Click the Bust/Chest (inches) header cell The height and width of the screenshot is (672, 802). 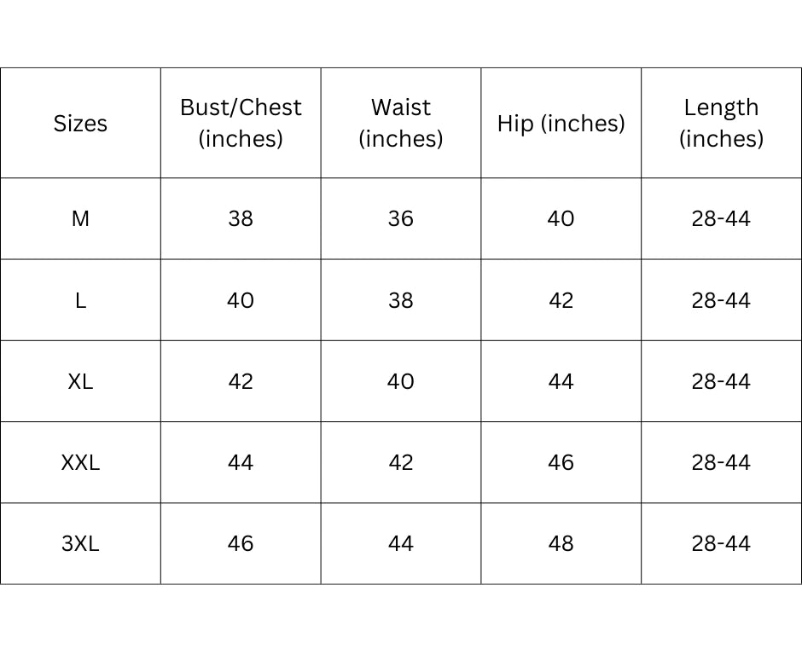tap(241, 123)
